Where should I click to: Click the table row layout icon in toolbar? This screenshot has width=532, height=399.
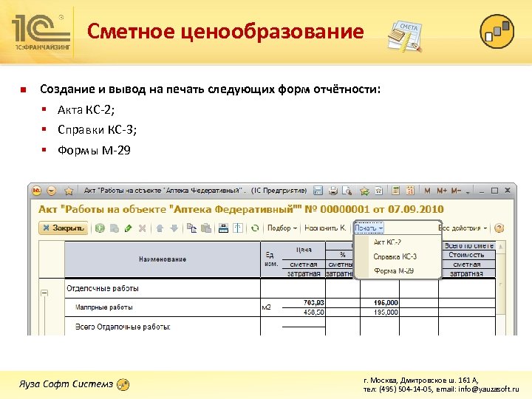coord(223,228)
